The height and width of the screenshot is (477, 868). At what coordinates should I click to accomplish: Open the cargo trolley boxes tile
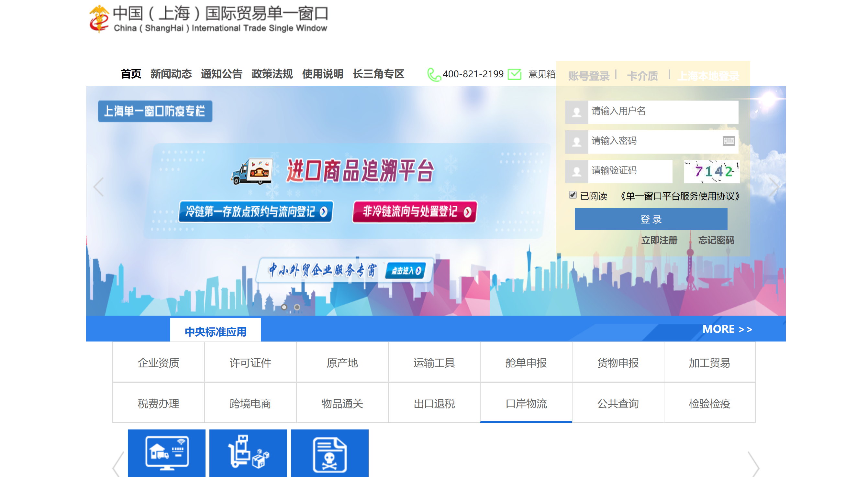point(248,453)
